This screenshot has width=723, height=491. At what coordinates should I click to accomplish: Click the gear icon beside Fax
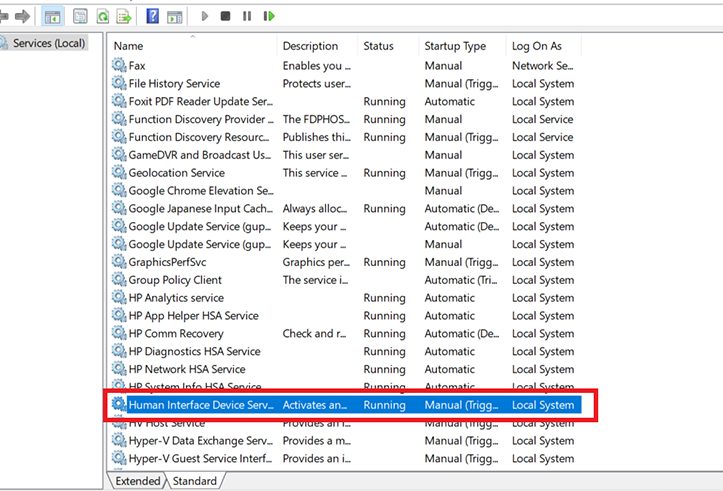[x=119, y=65]
